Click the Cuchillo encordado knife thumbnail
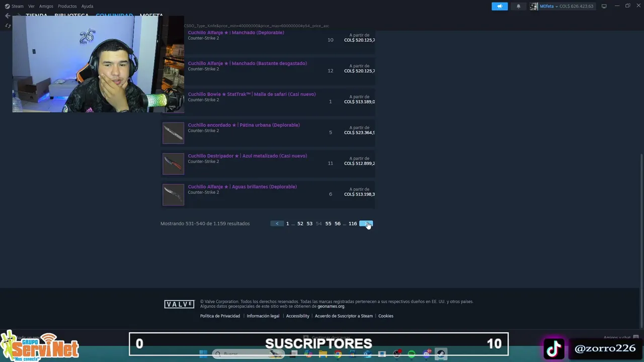Viewport: 644px width, 362px height. (173, 133)
